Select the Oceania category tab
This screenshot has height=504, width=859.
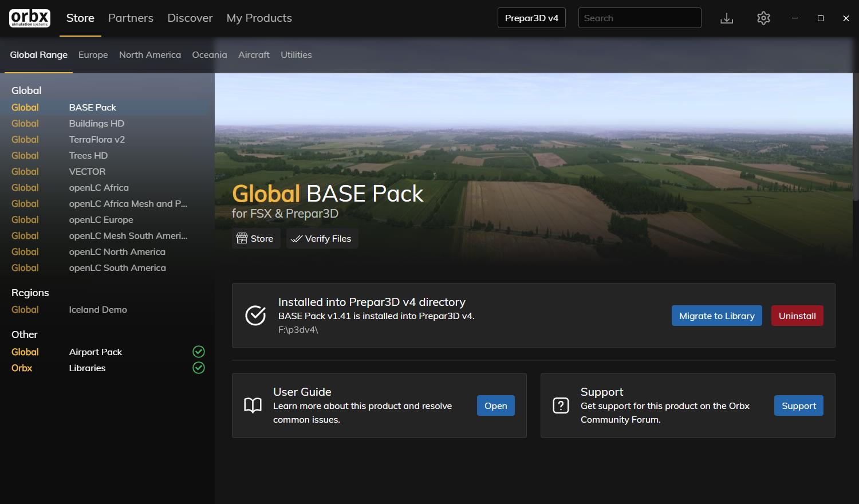(210, 55)
